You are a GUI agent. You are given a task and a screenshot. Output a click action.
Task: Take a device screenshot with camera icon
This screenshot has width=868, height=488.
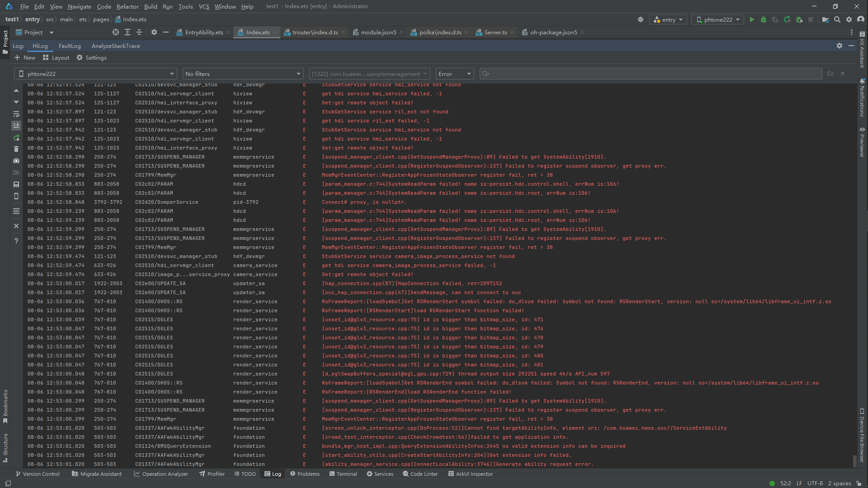click(16, 161)
